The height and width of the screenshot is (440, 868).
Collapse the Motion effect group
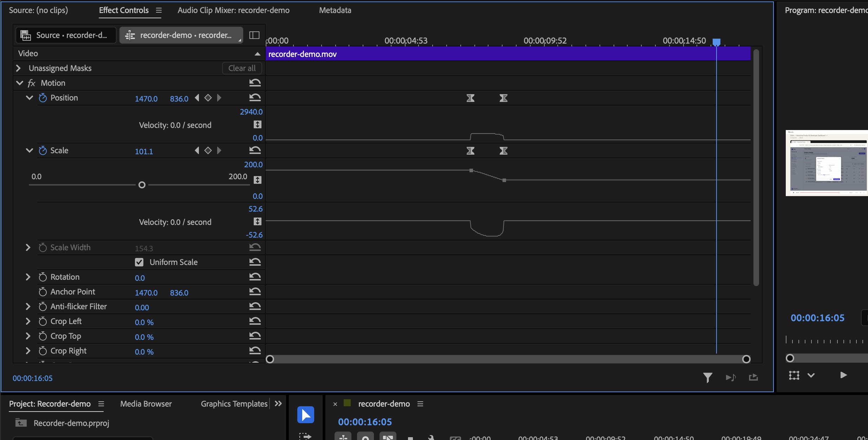coord(20,83)
